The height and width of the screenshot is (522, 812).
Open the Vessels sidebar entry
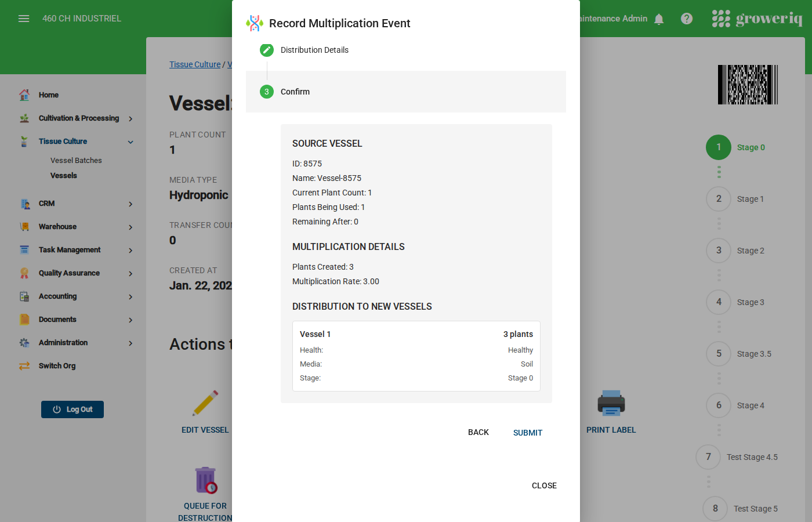pyautogui.click(x=65, y=175)
